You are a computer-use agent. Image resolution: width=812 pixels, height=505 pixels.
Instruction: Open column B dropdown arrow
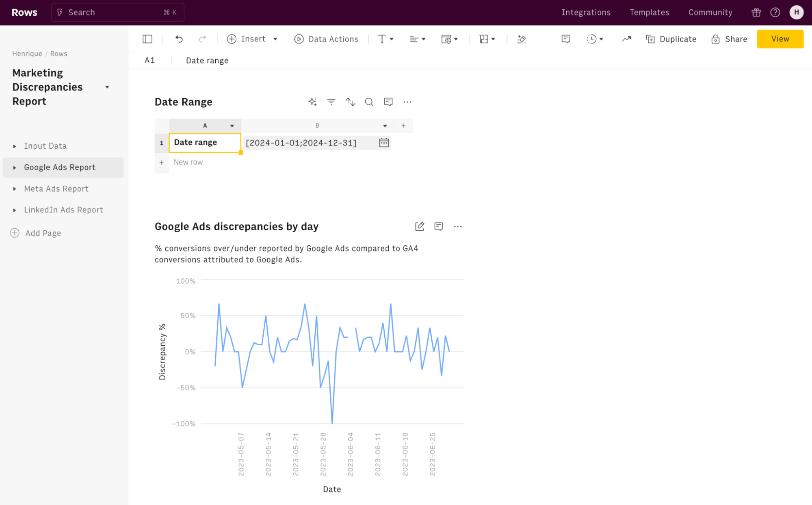pyautogui.click(x=385, y=126)
